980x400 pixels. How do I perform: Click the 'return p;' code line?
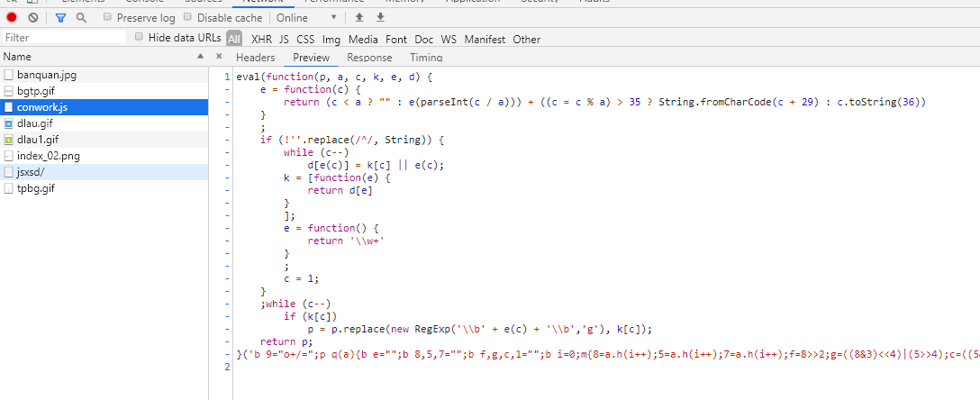pyautogui.click(x=286, y=341)
